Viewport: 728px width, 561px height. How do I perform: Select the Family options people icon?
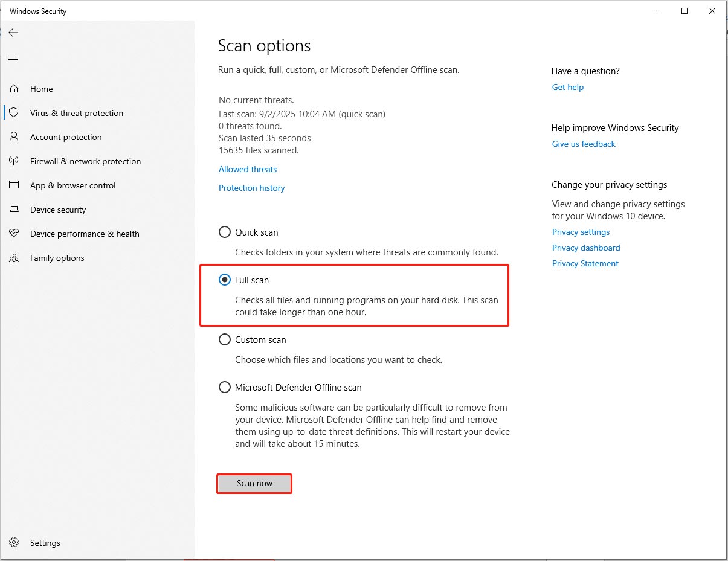14,257
